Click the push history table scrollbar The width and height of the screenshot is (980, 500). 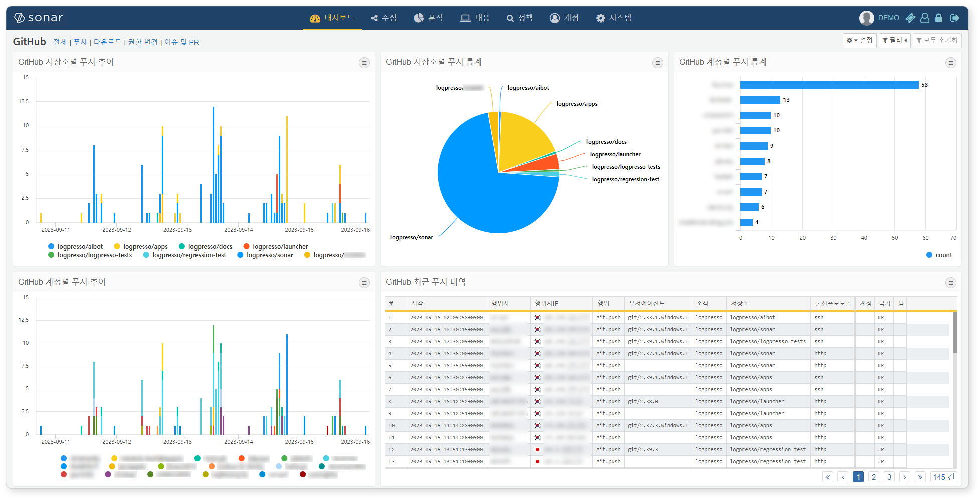[954, 333]
